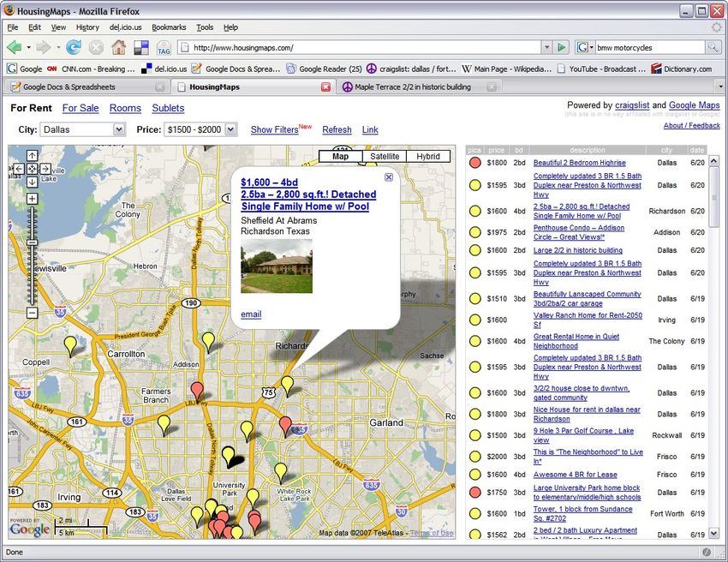728x562 pixels.
Task: Open the Forward button history dropdown arrow
Action: pos(58,47)
